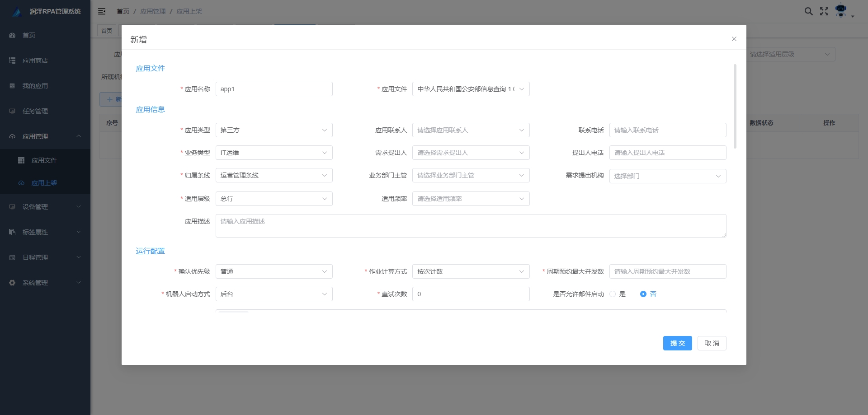Click the 系统管理 gear icon
Screen dimensions: 868x415
coord(12,283)
